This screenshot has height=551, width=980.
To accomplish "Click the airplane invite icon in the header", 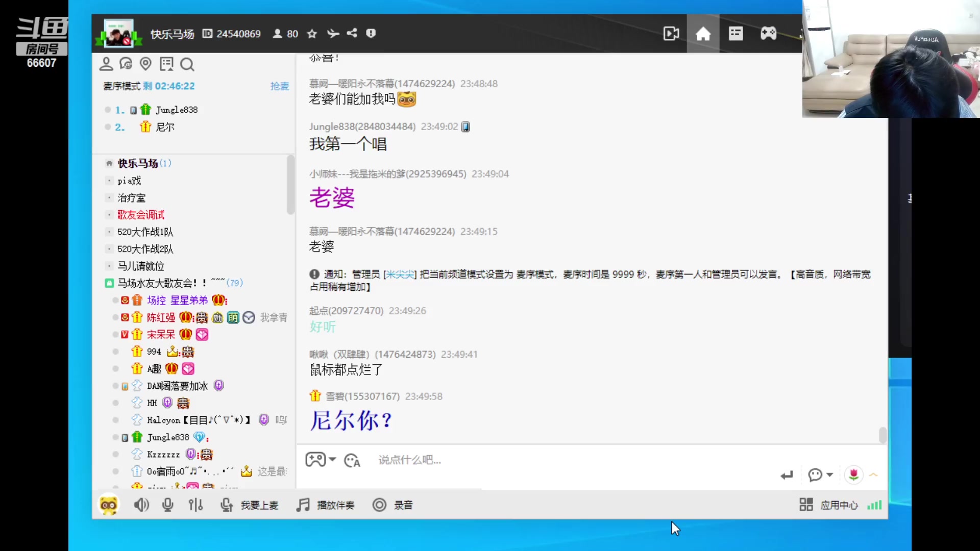I will tap(333, 34).
